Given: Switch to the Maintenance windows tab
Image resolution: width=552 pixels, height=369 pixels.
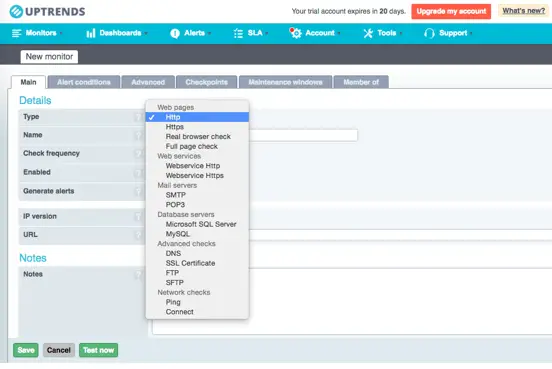Looking at the screenshot, I should pyautogui.click(x=285, y=82).
